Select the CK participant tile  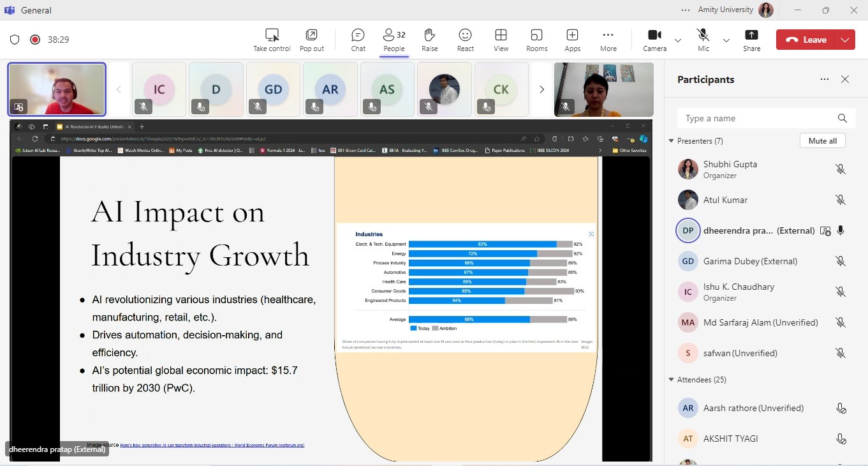coord(501,89)
